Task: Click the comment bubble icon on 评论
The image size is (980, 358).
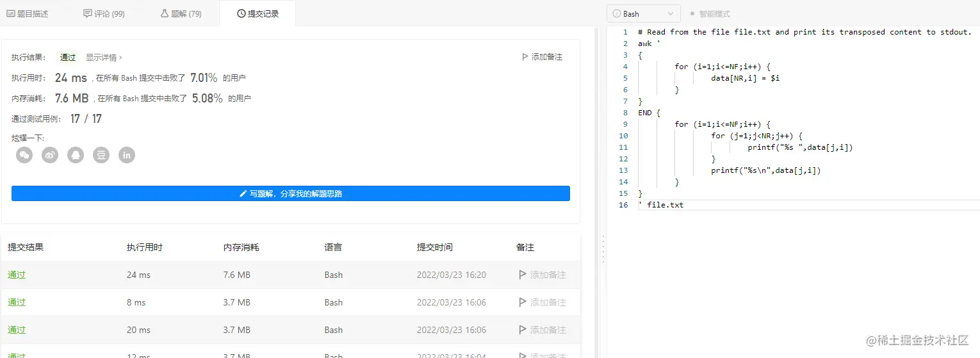Action: tap(88, 13)
